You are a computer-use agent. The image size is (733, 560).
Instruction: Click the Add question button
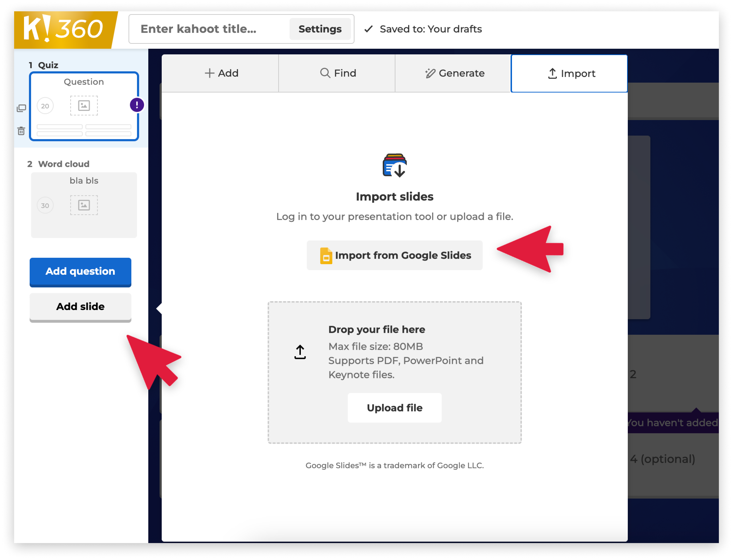click(x=80, y=272)
